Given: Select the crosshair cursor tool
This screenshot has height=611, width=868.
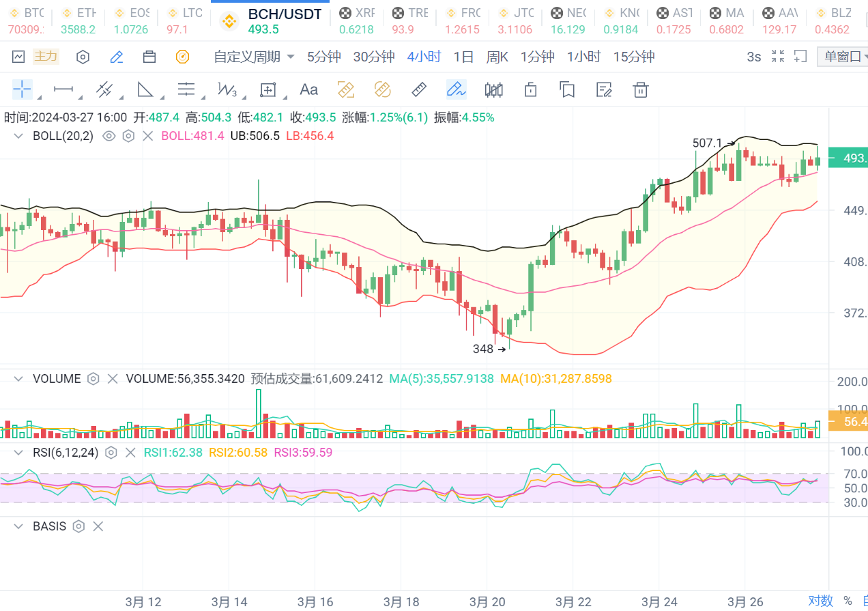Looking at the screenshot, I should click(x=22, y=89).
